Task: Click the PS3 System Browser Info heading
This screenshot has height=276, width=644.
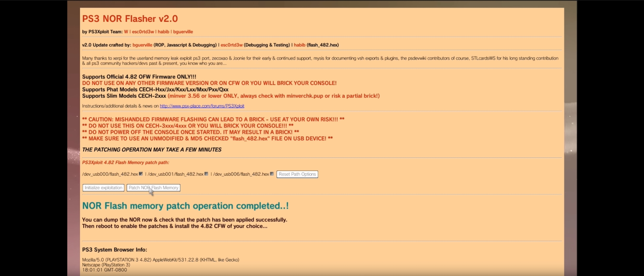Action: [x=114, y=249]
